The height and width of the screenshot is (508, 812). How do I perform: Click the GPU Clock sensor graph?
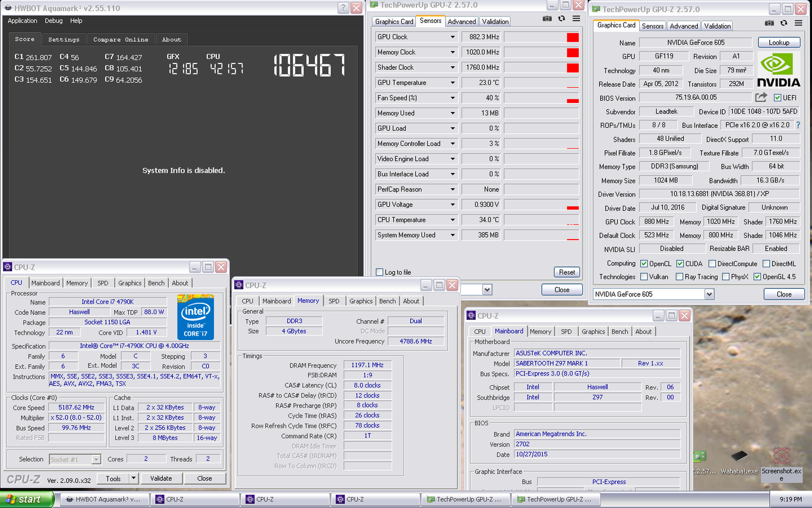(x=541, y=37)
